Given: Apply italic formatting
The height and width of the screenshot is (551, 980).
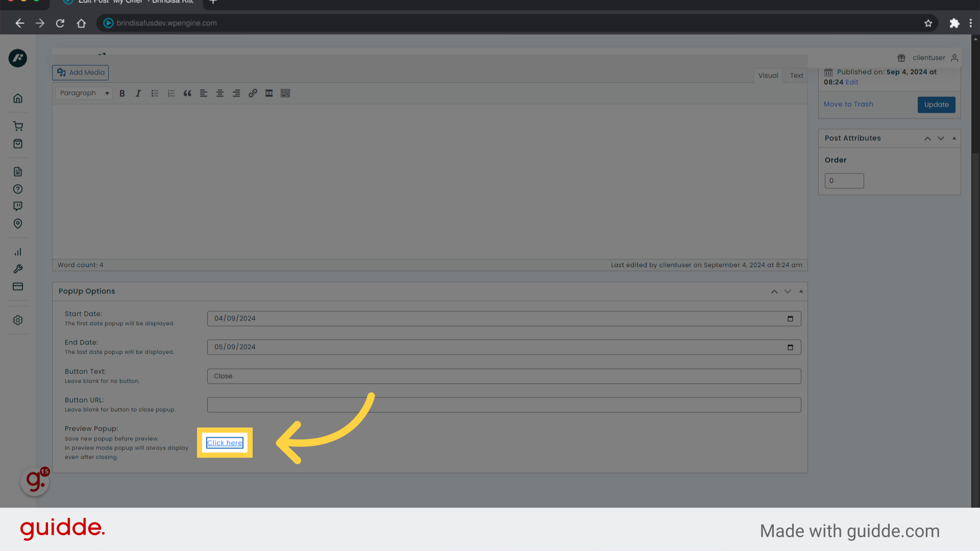Looking at the screenshot, I should pyautogui.click(x=138, y=93).
